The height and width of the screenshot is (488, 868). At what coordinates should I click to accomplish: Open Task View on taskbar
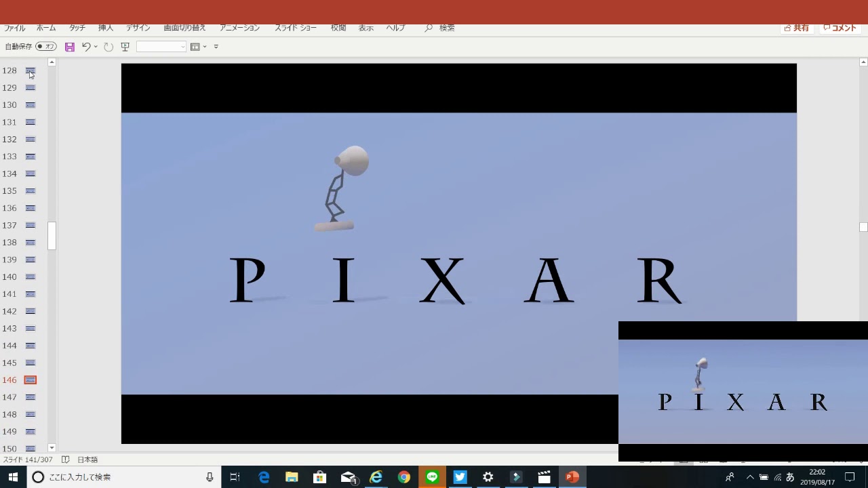coord(235,477)
